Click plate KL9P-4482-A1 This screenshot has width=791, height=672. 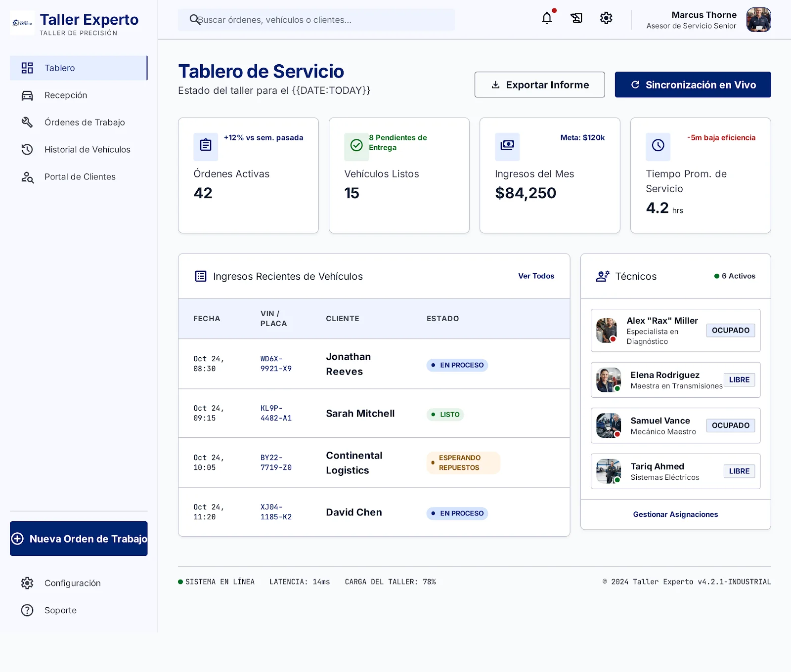276,413
